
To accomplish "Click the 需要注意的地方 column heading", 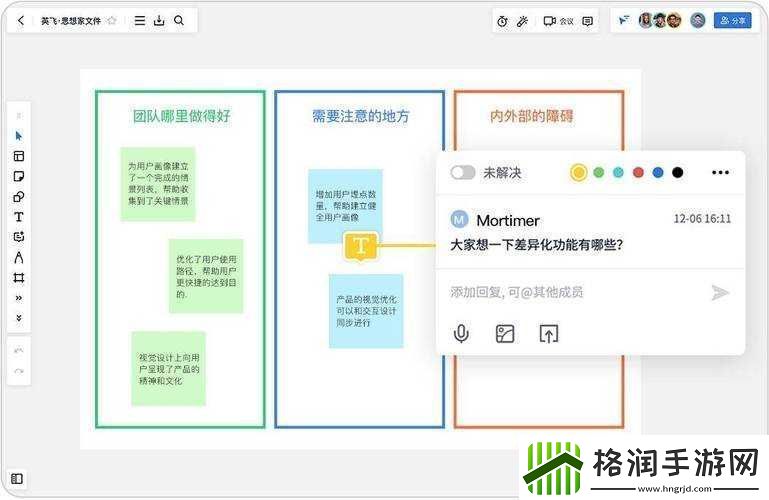I will (360, 116).
